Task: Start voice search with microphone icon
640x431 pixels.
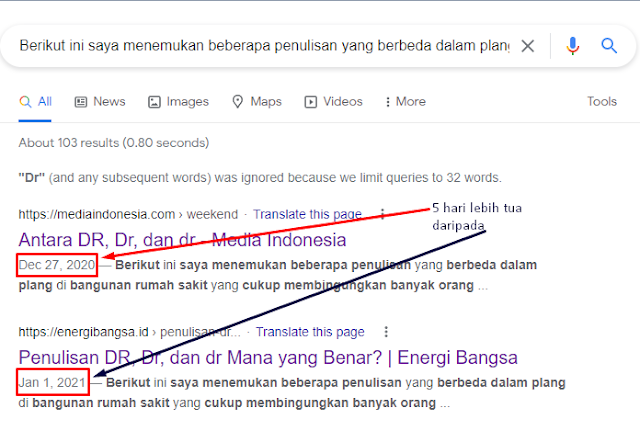Action: [573, 46]
